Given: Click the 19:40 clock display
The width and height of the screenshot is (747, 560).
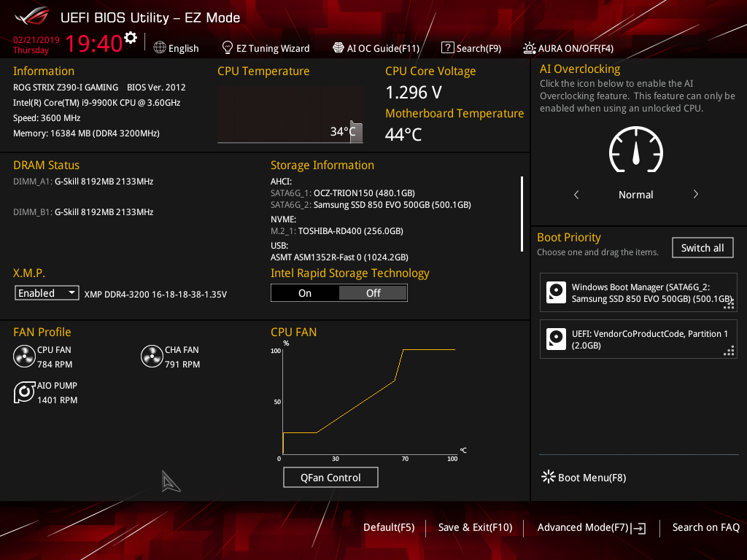Looking at the screenshot, I should point(94,43).
